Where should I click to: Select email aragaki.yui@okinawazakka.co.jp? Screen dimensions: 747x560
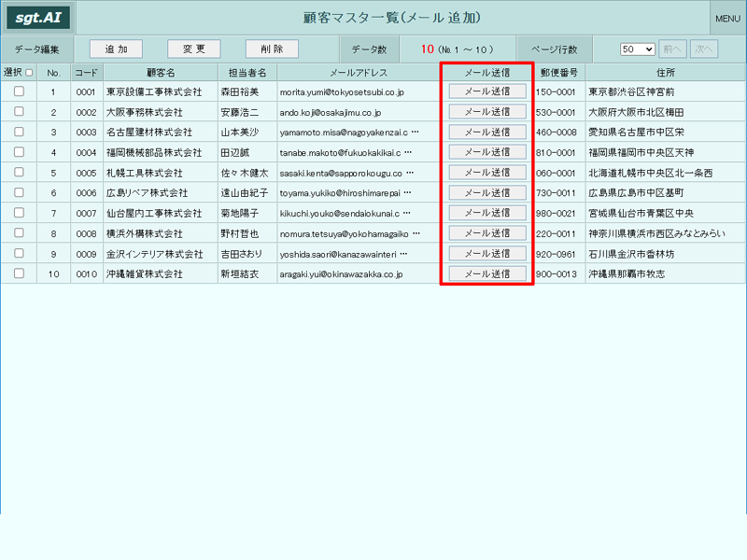341,274
